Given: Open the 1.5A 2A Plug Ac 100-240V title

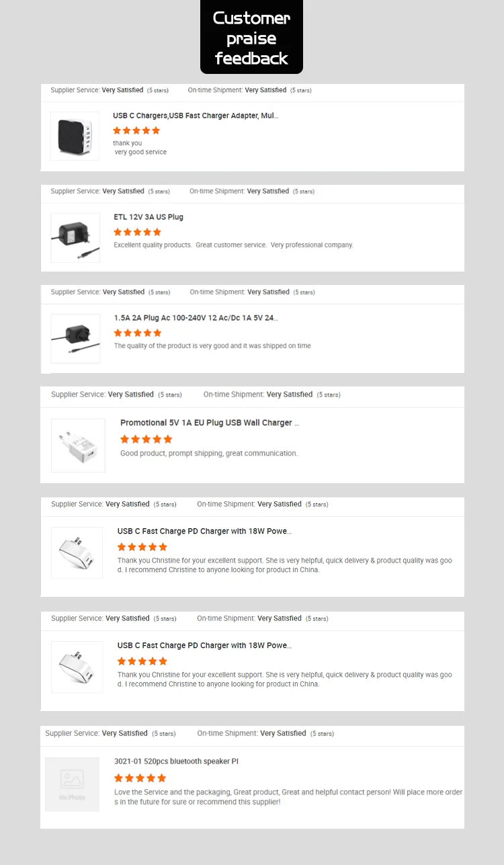Looking at the screenshot, I should pyautogui.click(x=196, y=318).
